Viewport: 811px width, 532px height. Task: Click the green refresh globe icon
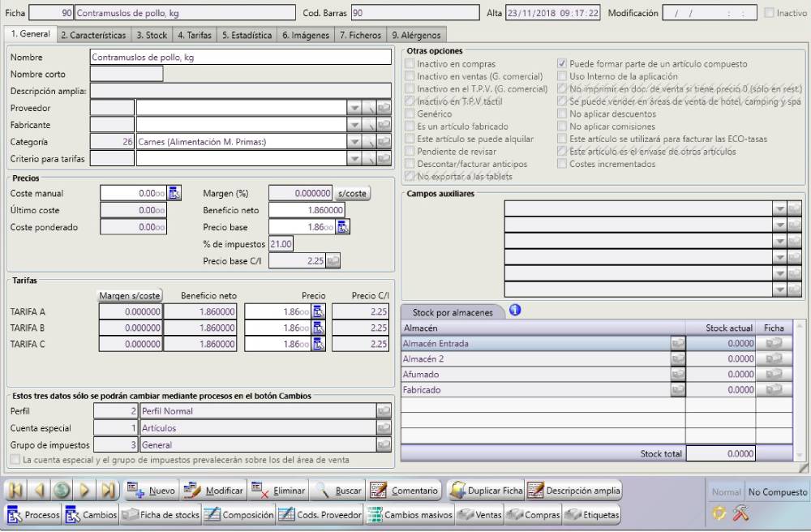coord(62,491)
